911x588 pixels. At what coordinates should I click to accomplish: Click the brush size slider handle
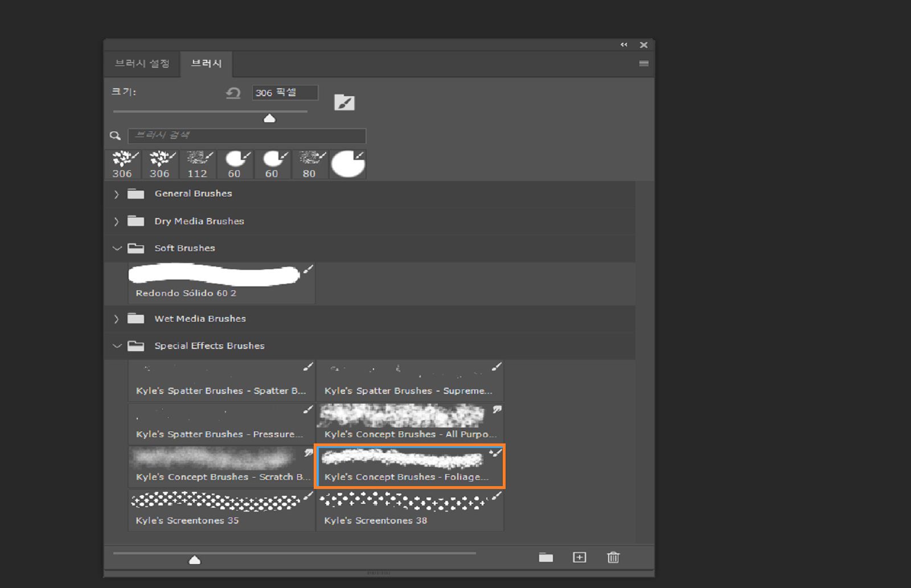point(269,118)
